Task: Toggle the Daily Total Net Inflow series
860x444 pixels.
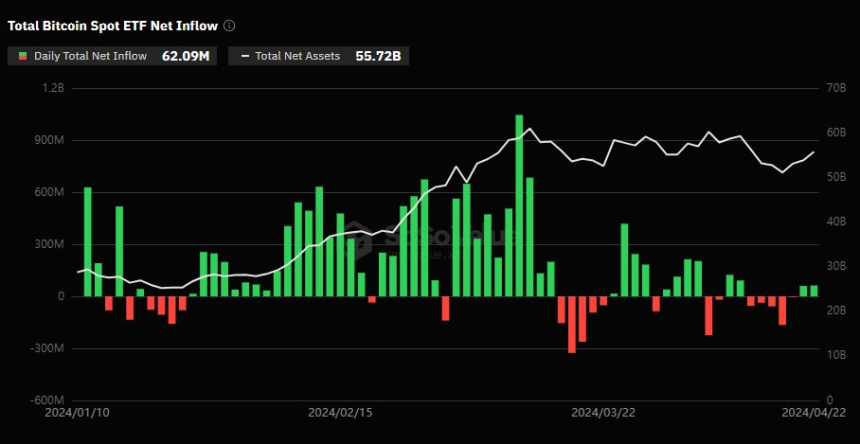Action: point(90,56)
